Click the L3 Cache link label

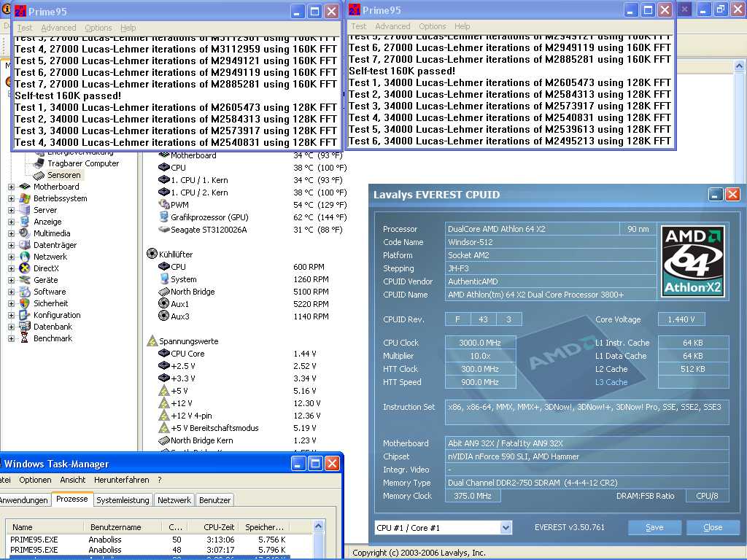[x=611, y=382]
